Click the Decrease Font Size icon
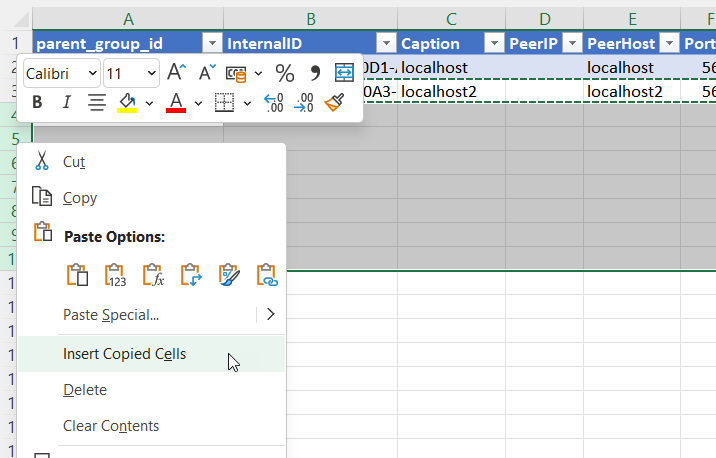Image resolution: width=716 pixels, height=458 pixels. pyautogui.click(x=207, y=73)
